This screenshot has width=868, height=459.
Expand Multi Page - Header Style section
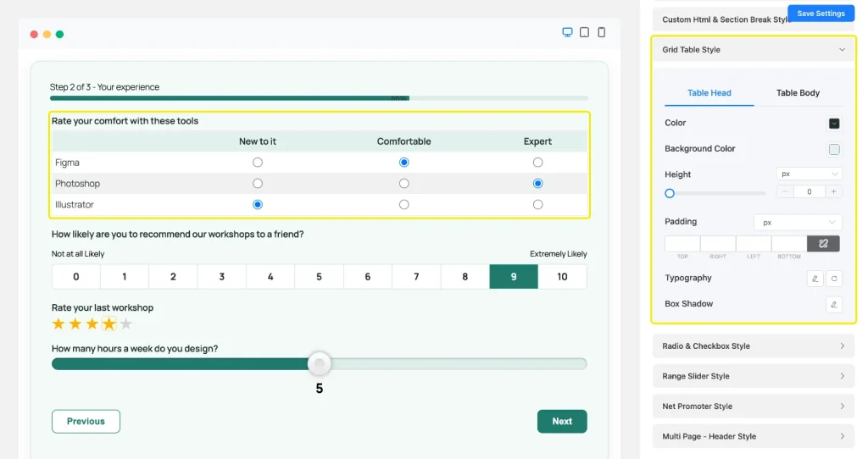tap(754, 436)
